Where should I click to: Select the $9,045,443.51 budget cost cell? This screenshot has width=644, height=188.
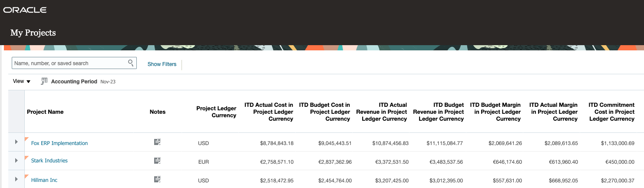(335, 143)
